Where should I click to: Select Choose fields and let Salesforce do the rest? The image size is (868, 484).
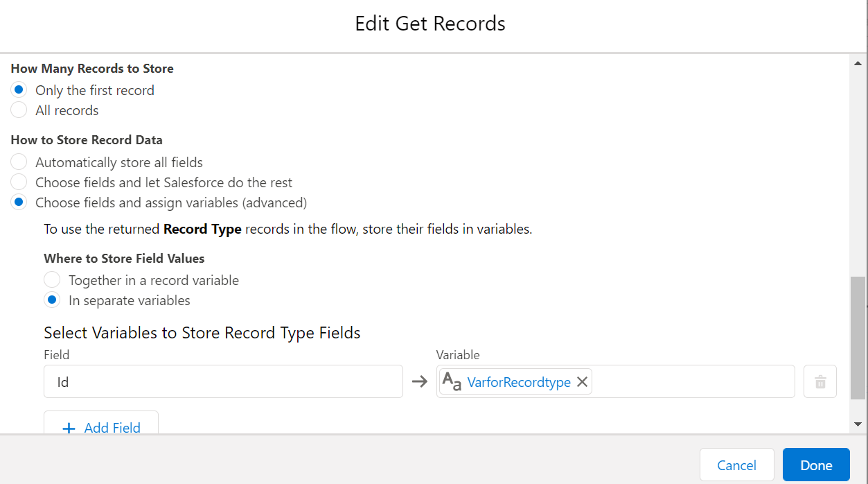pos(19,182)
